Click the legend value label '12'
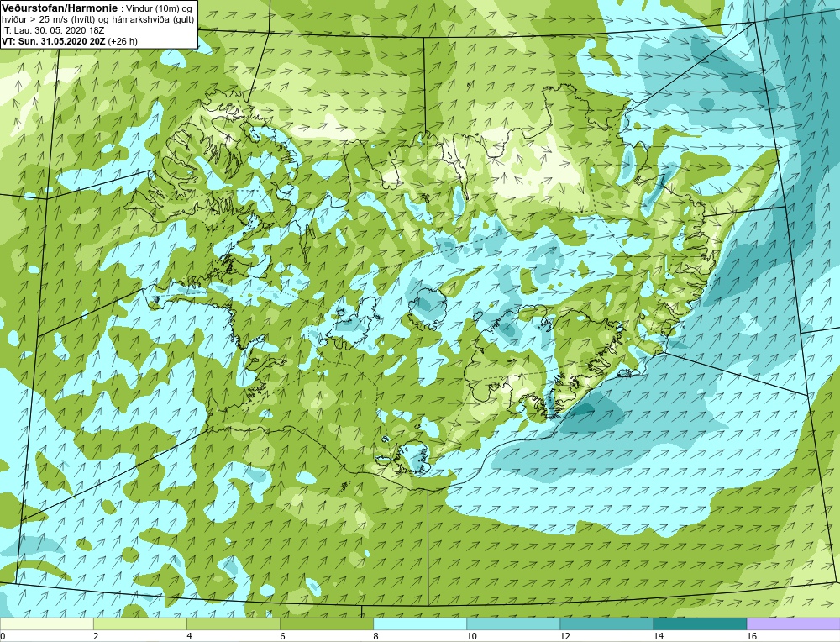840x642 pixels. 564,636
